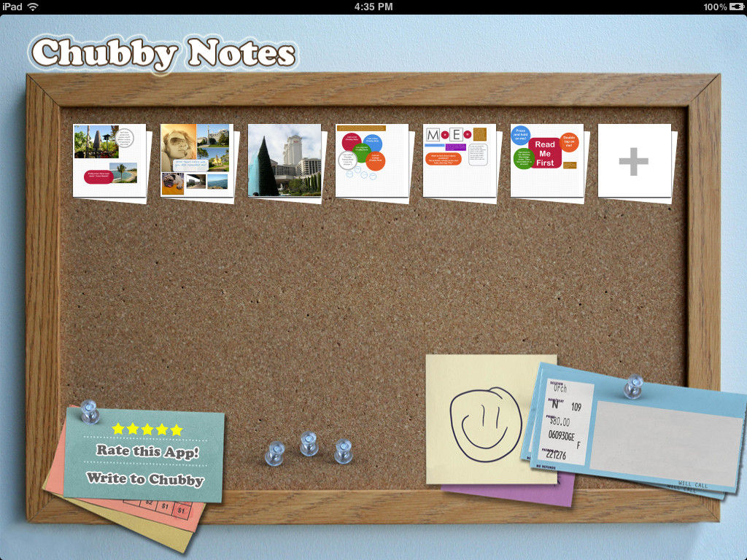Open the photo collage note with sunglasses portrait

tap(197, 161)
